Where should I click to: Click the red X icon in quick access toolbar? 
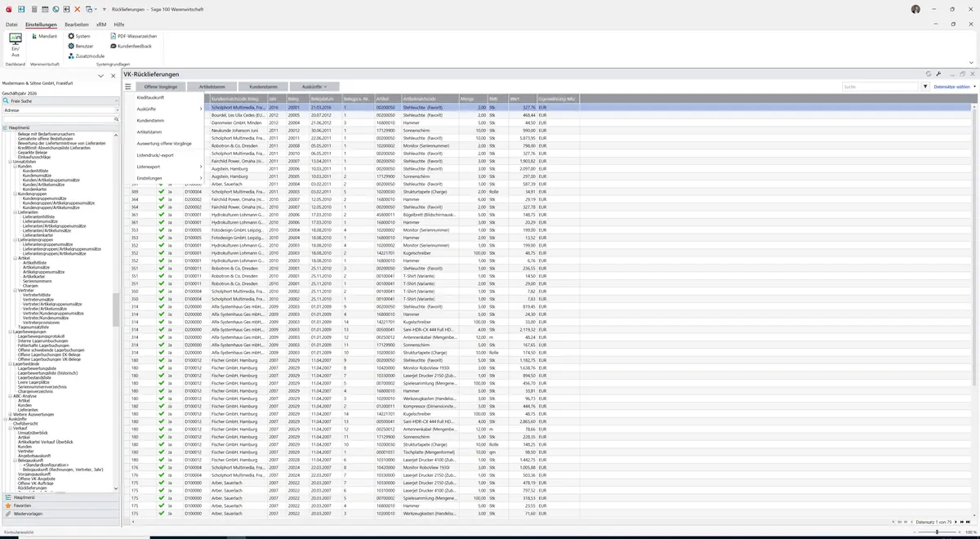tap(77, 9)
